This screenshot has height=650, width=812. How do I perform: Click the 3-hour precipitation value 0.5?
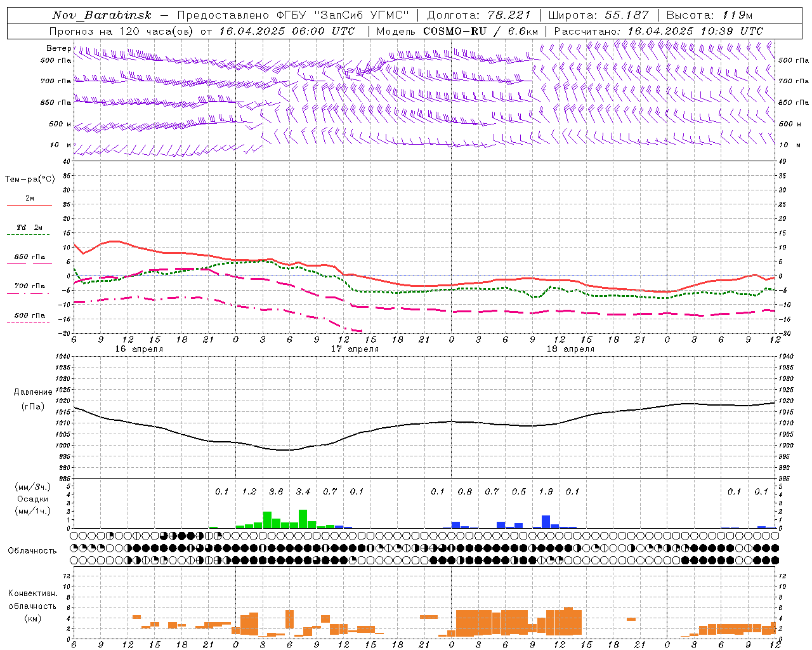coord(519,492)
